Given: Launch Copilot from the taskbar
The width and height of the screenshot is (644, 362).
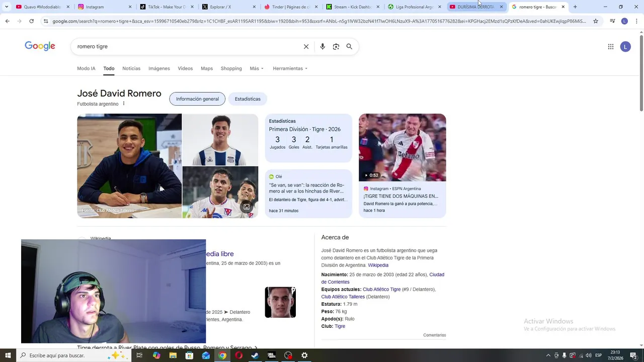Looking at the screenshot, I should [156, 355].
